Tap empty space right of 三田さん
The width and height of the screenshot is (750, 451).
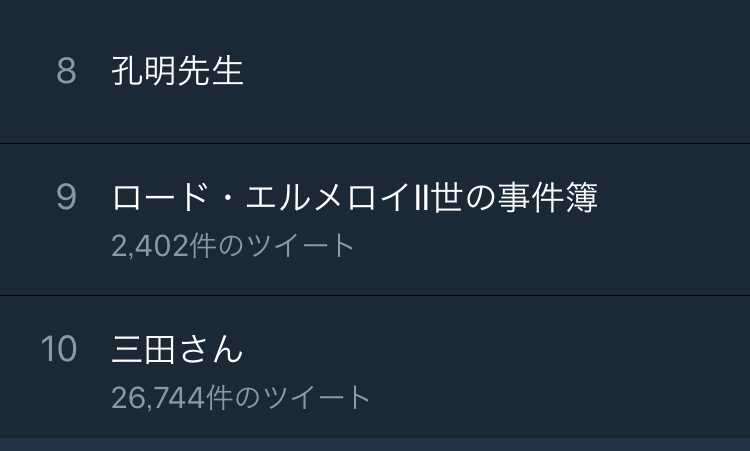pos(497,349)
